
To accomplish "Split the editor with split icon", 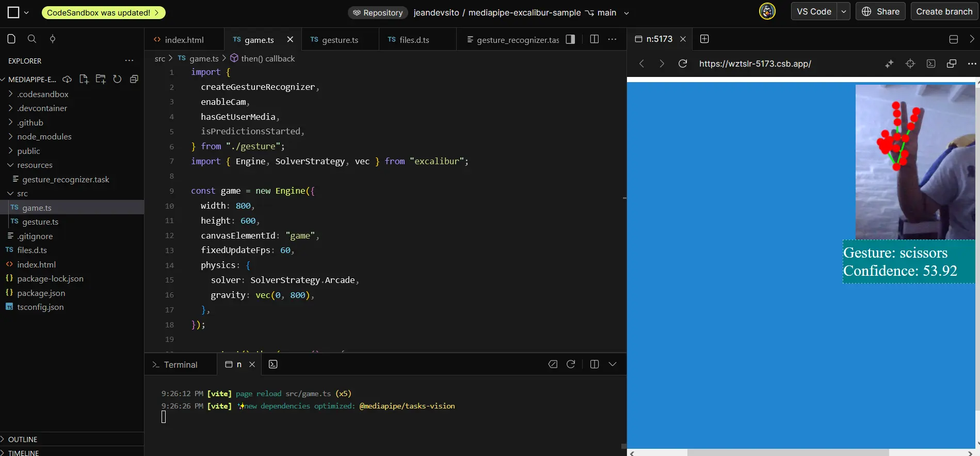I will (594, 39).
